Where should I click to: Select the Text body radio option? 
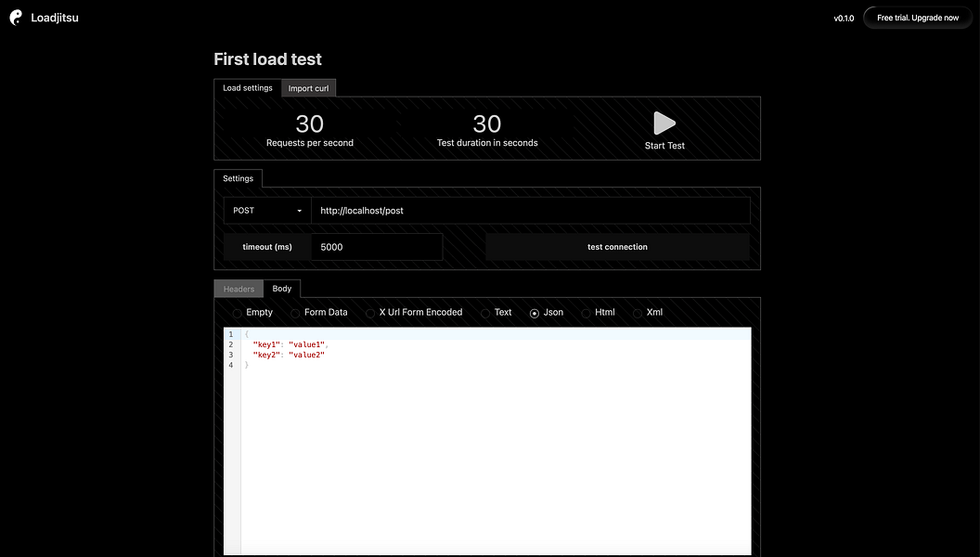(485, 313)
